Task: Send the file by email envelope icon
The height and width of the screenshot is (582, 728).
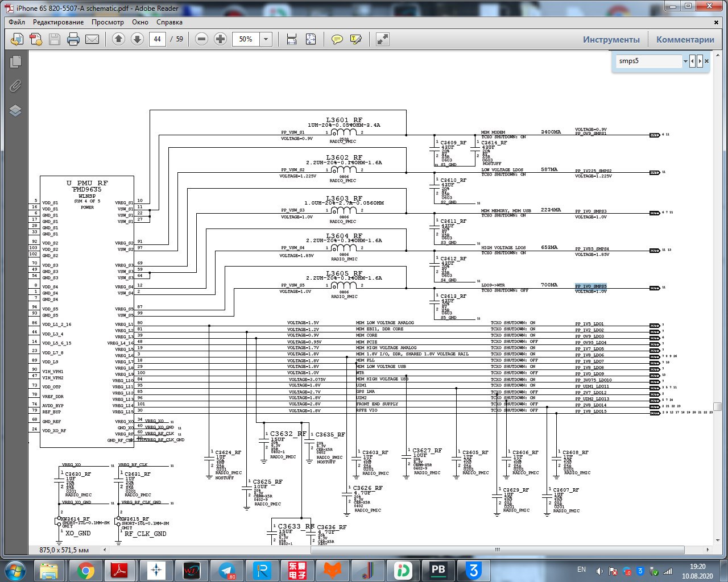Action: click(x=92, y=39)
